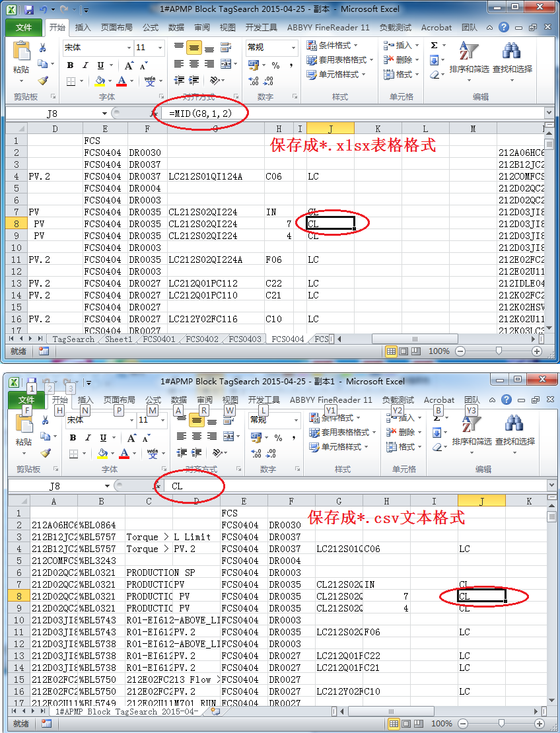Open 公式 ribbon tab in top window

click(x=151, y=28)
